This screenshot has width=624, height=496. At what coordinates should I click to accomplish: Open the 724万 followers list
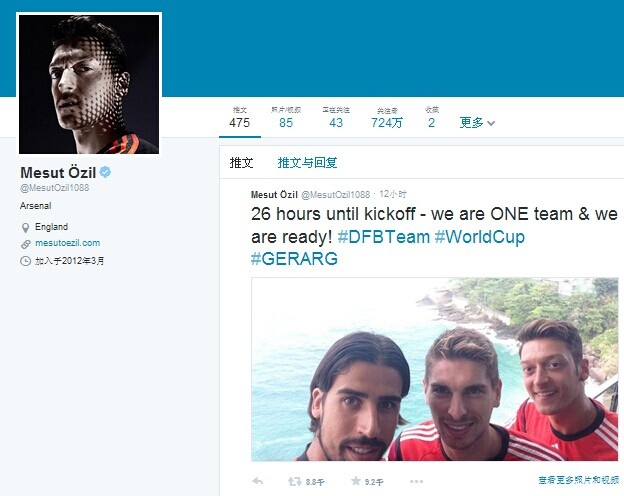click(x=386, y=118)
